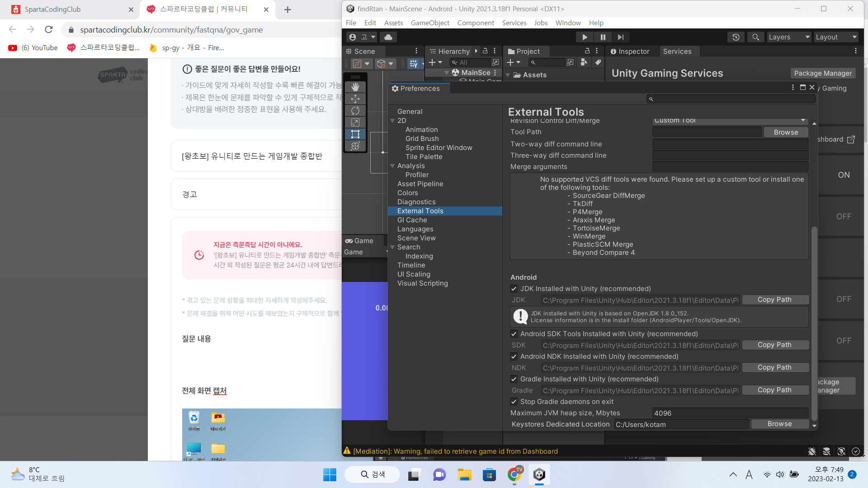This screenshot has height=488, width=868.
Task: Open the Layout dropdown in Unity toolbar
Action: [x=836, y=37]
